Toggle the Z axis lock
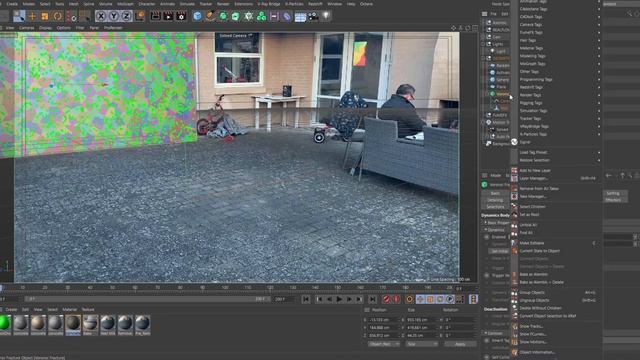 (126, 16)
